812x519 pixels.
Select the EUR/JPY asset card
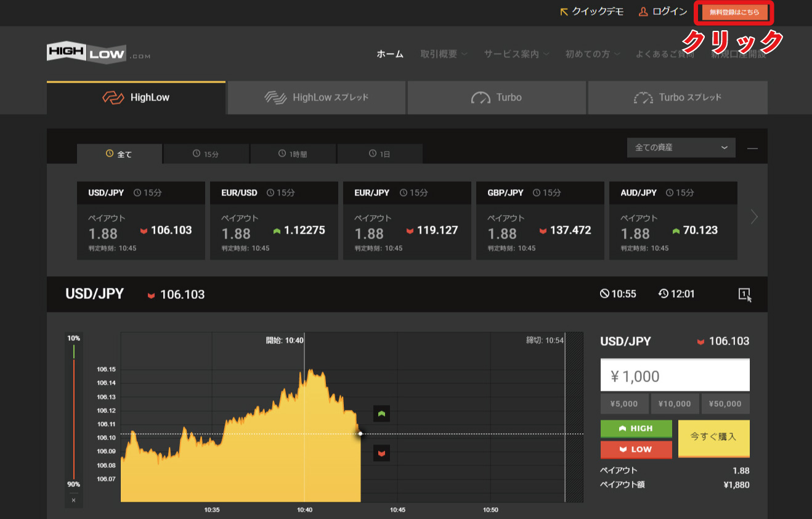(407, 221)
